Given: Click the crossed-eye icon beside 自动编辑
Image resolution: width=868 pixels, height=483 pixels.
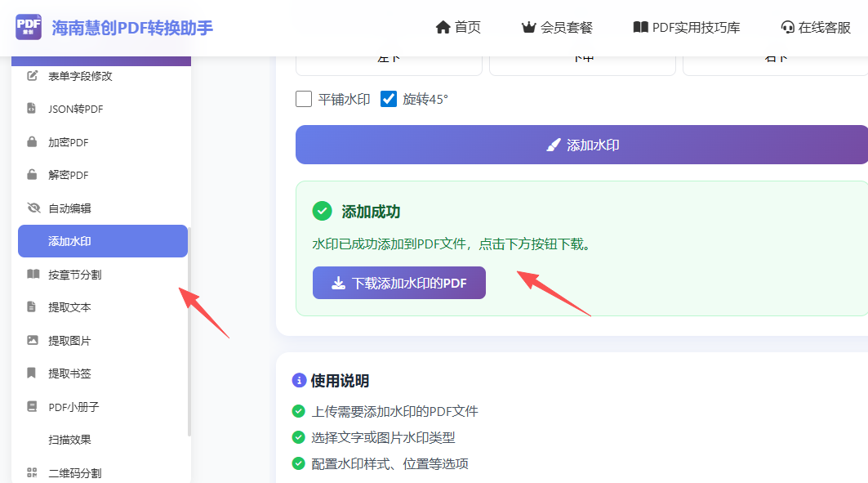Looking at the screenshot, I should (33, 208).
